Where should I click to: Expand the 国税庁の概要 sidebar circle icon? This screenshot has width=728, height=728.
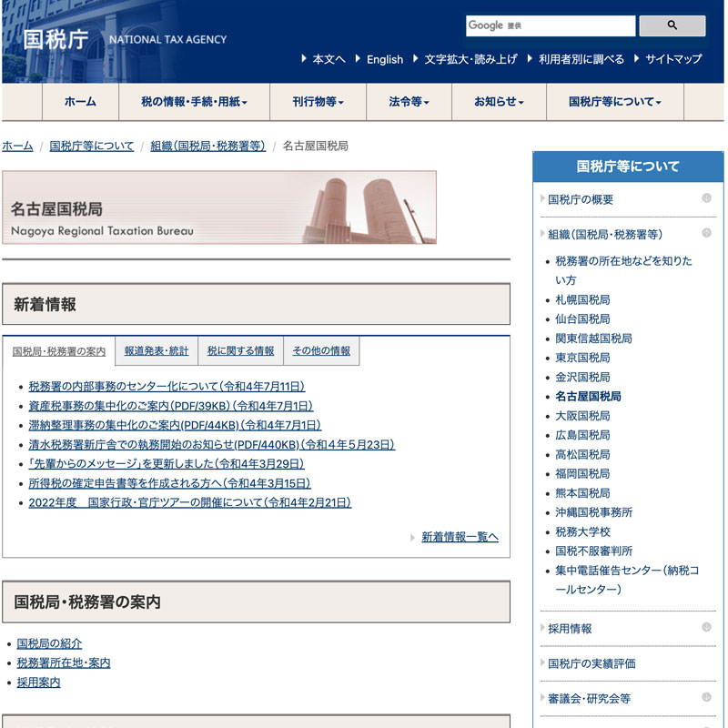click(706, 198)
